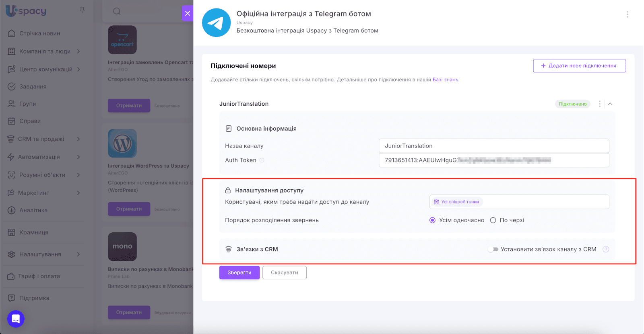Click the Telegram integration logo

[x=217, y=23]
